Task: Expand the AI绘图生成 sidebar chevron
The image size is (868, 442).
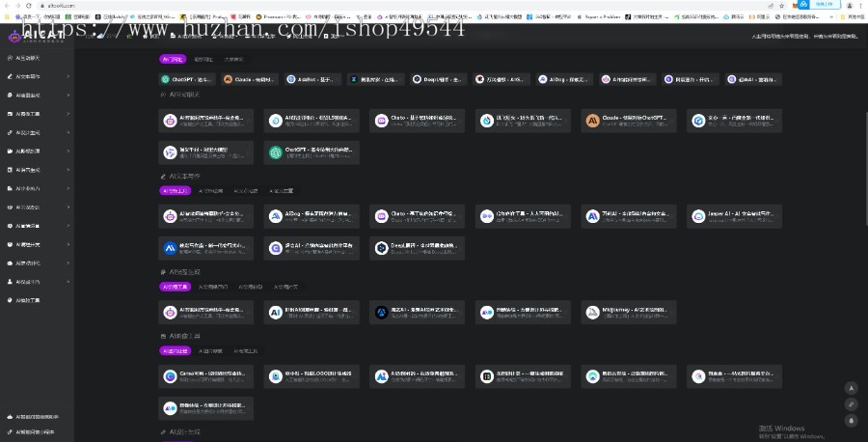Action: click(x=68, y=96)
